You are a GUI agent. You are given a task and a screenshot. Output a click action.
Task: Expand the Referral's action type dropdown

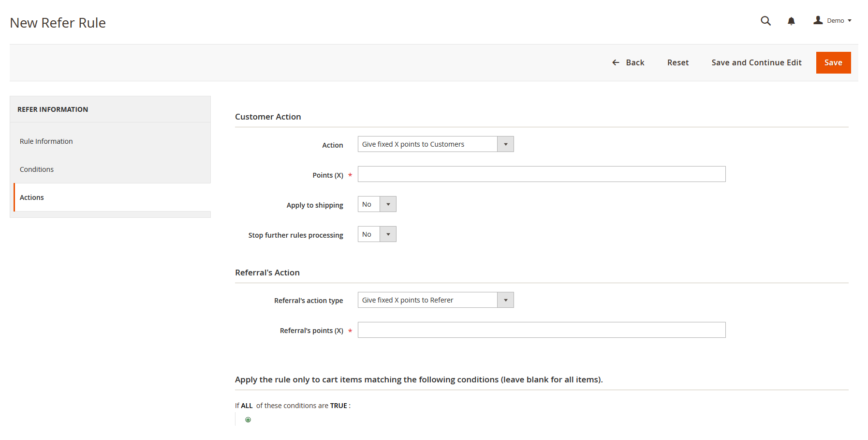(x=435, y=300)
